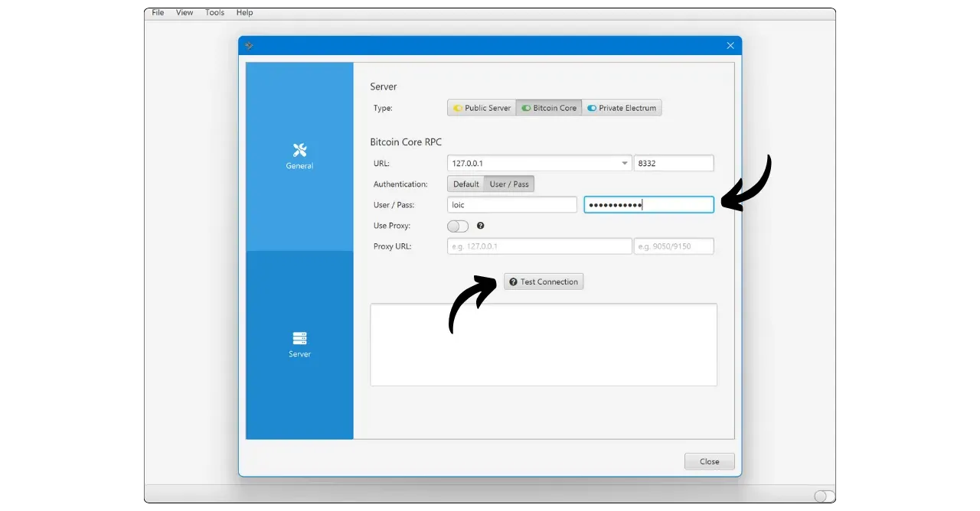Select Default authentication option

click(x=465, y=184)
